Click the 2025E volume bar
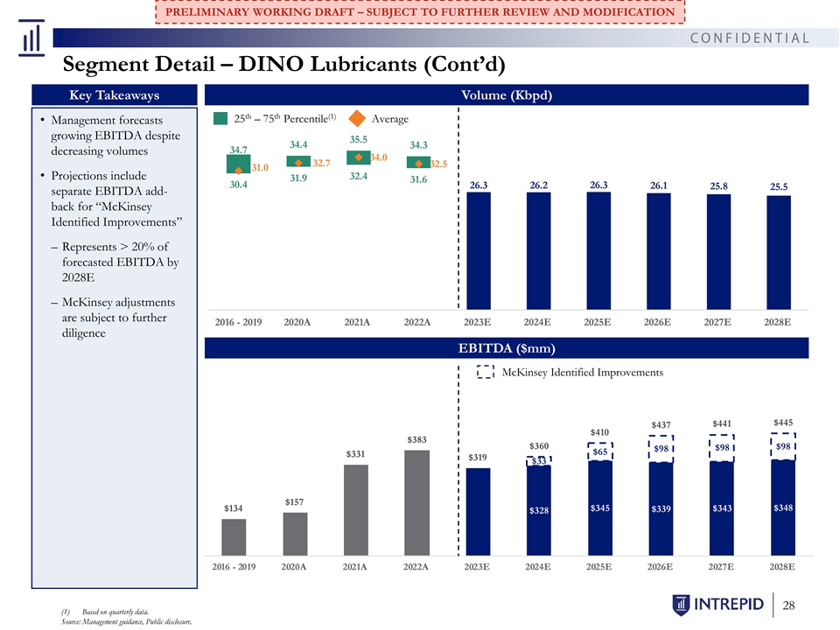 point(598,251)
